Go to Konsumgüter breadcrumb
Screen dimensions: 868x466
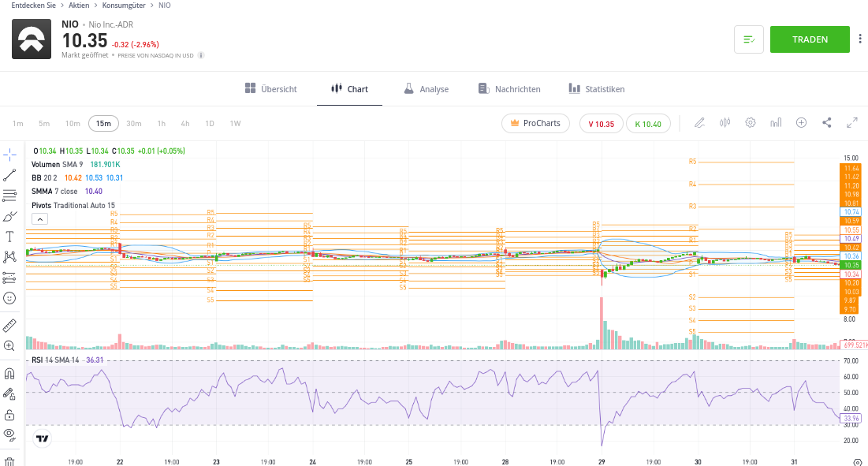coord(124,5)
